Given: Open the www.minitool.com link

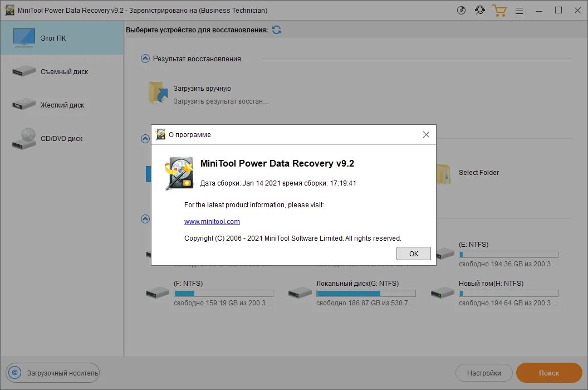Looking at the screenshot, I should pos(212,221).
